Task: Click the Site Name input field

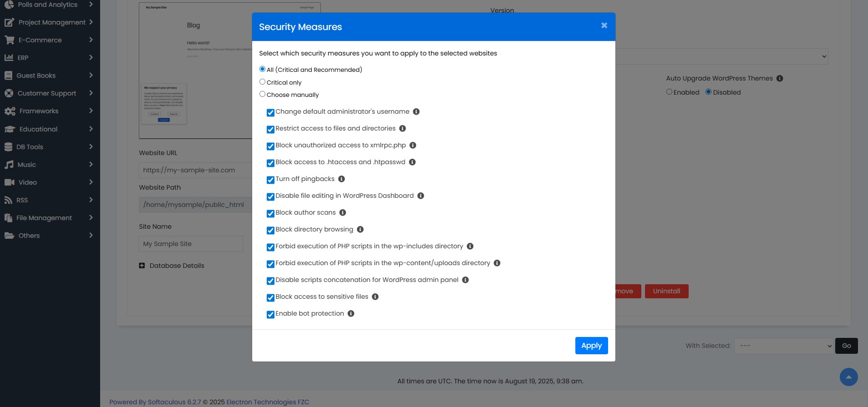Action: click(191, 244)
